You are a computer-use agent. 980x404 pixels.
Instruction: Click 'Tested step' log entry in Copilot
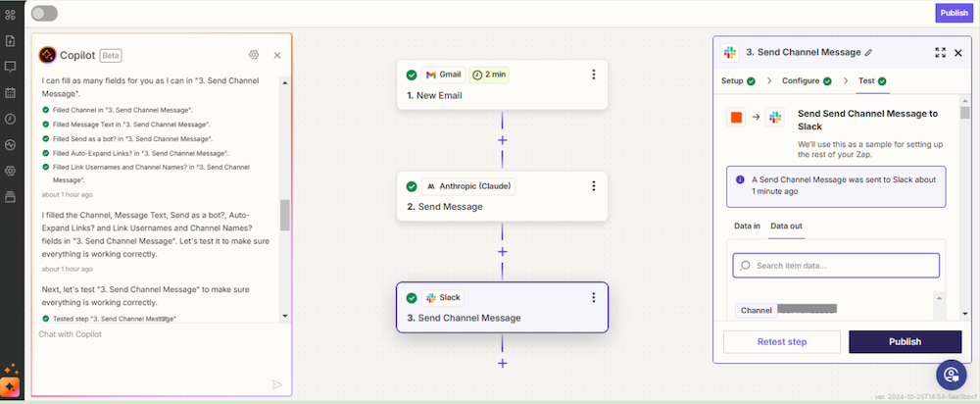(x=115, y=319)
